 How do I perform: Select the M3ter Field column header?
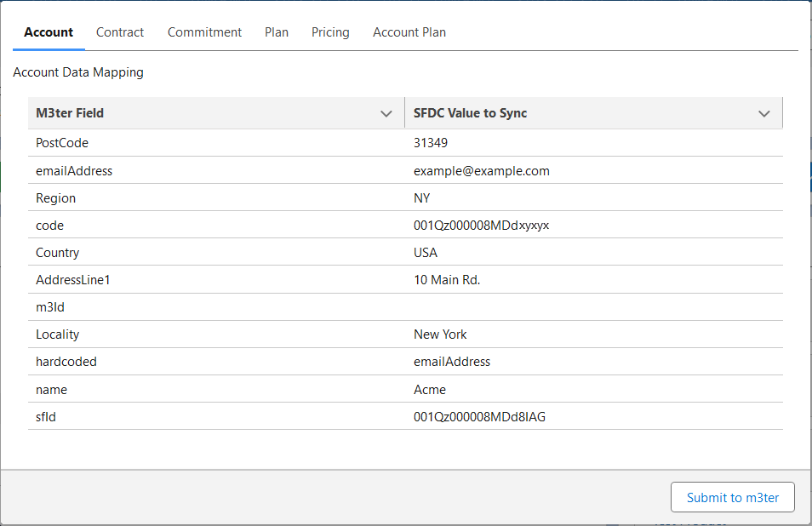coord(216,113)
